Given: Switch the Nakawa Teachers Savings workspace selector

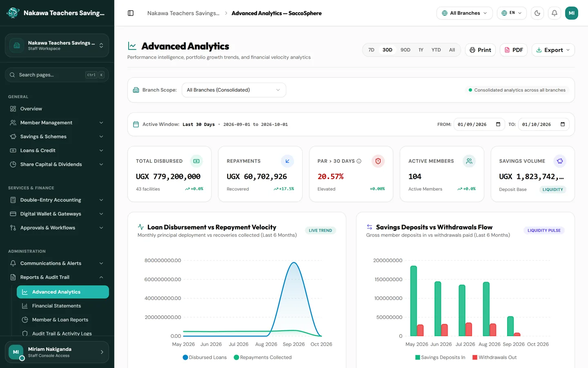Looking at the screenshot, I should pos(57,45).
